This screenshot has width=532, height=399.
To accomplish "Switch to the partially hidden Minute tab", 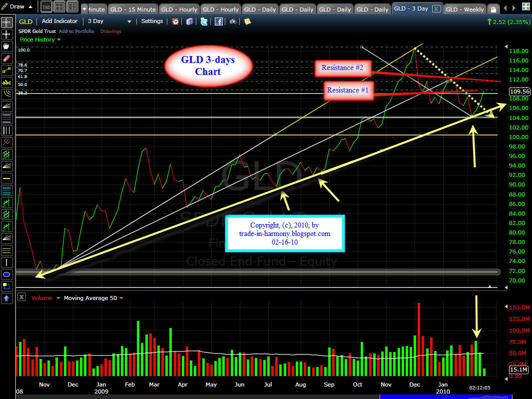I will [x=96, y=9].
